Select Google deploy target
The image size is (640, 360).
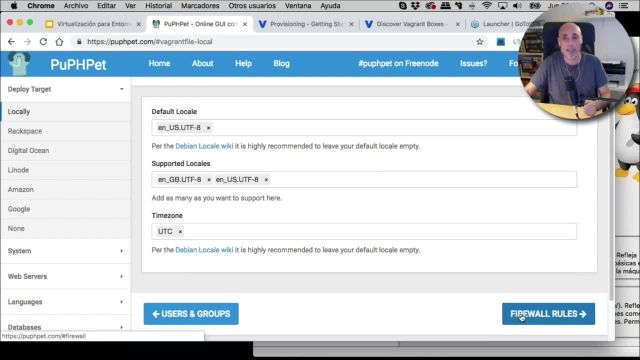pyautogui.click(x=65, y=209)
